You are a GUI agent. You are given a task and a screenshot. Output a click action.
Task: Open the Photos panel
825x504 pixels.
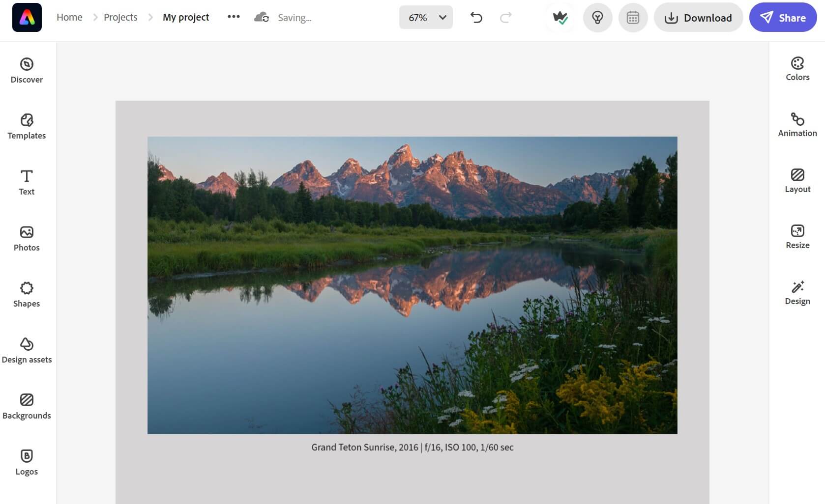coord(27,239)
